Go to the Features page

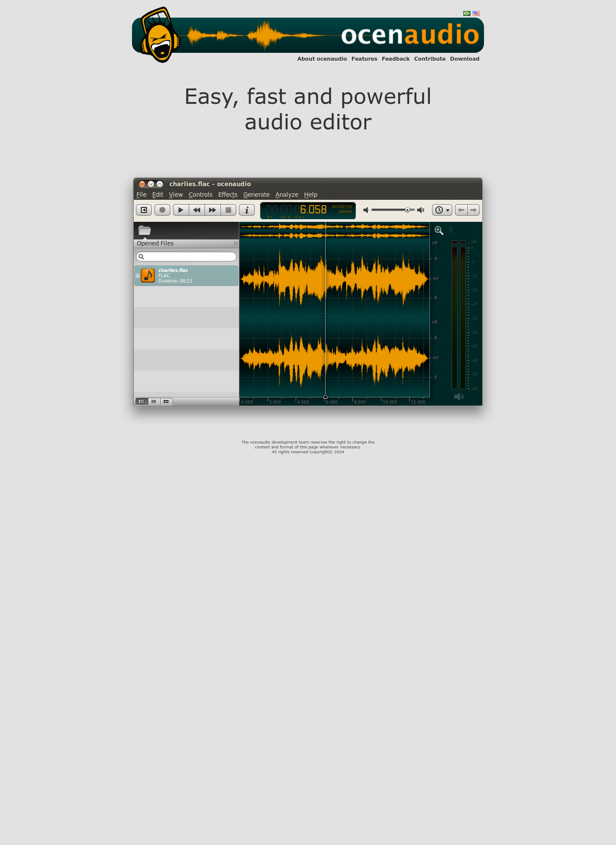(x=364, y=59)
